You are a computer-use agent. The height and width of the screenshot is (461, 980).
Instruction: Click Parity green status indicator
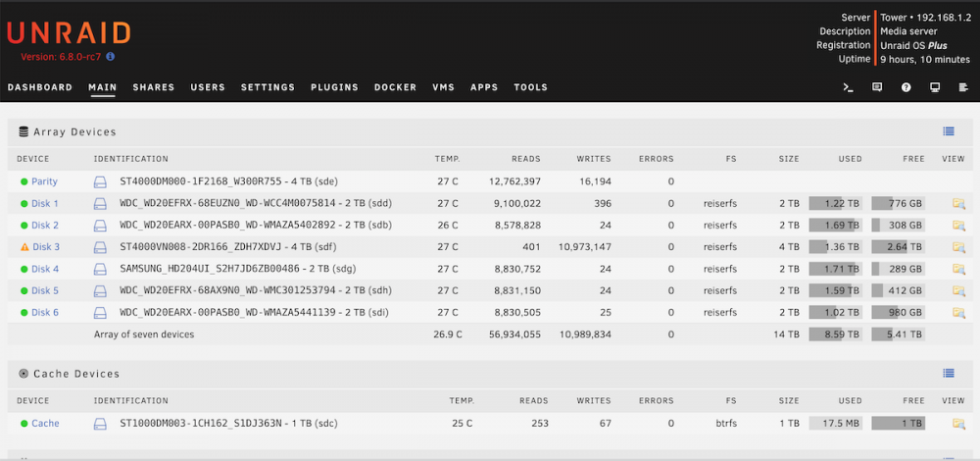pyautogui.click(x=24, y=182)
